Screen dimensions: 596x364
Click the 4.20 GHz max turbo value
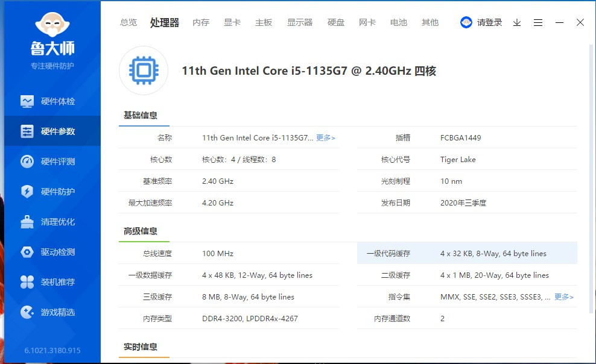tap(218, 202)
